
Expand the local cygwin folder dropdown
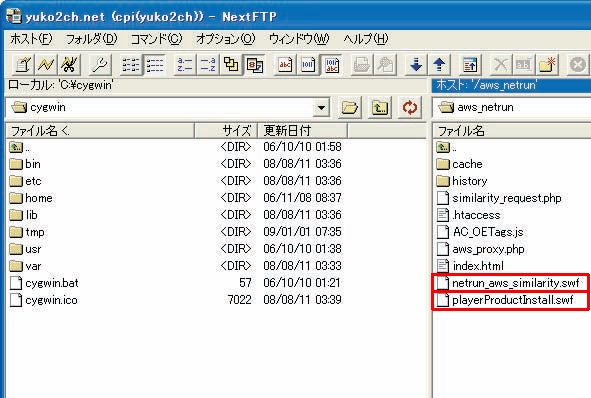[x=321, y=108]
